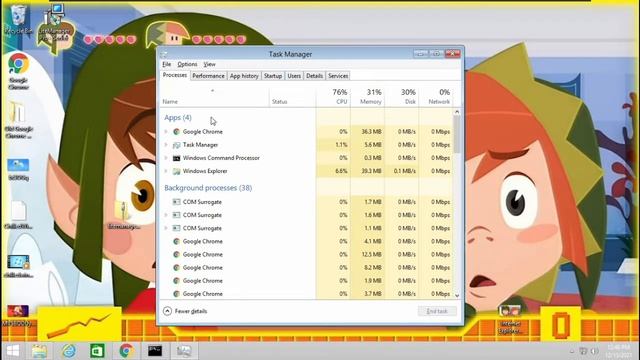The height and width of the screenshot is (360, 640).
Task: Click the system tray clock
Action: pyautogui.click(x=620, y=351)
